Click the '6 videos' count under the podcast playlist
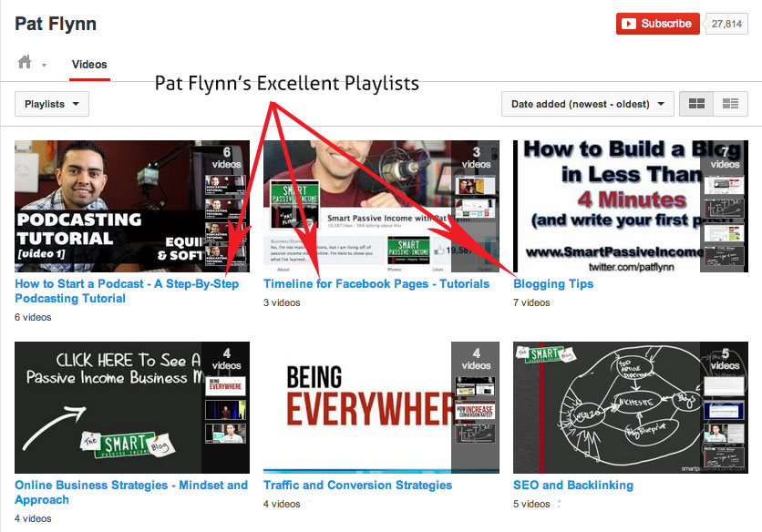Image resolution: width=762 pixels, height=532 pixels. tap(33, 317)
